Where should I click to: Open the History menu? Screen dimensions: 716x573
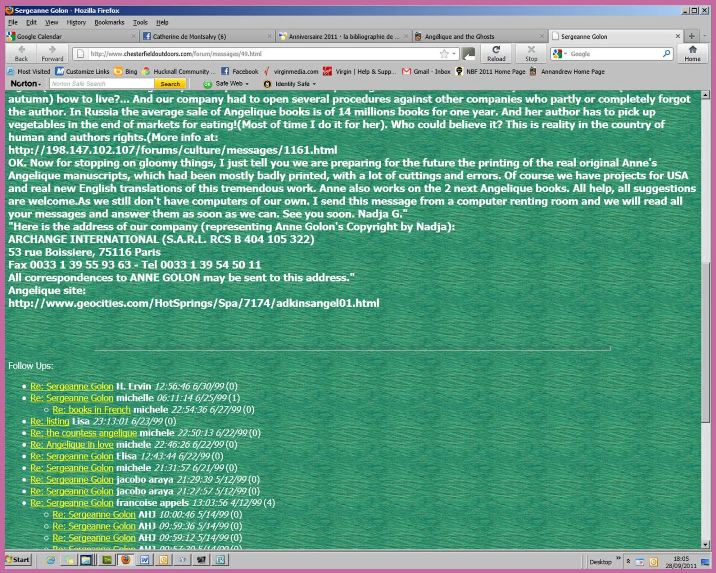[x=76, y=22]
